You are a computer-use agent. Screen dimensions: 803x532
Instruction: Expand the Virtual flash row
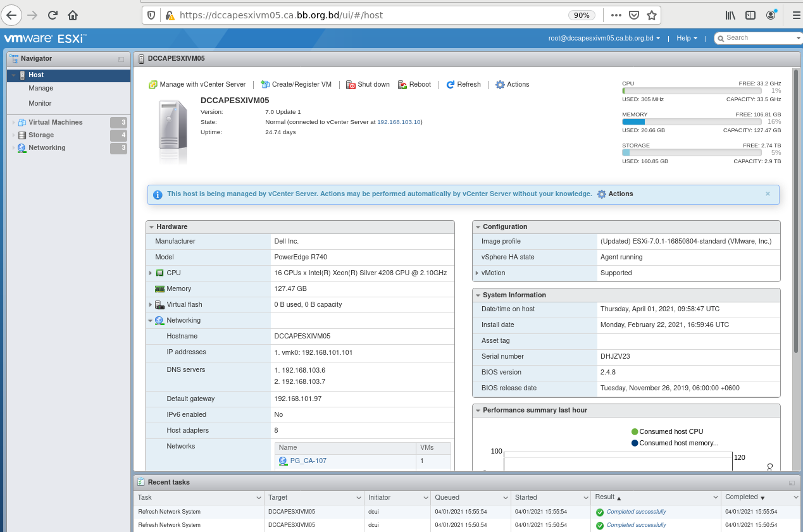click(151, 305)
